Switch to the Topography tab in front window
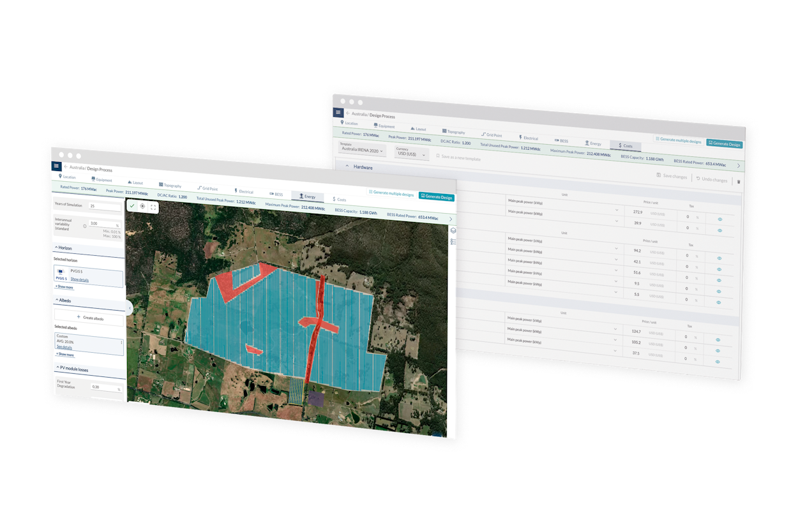The image size is (798, 532). [x=170, y=185]
